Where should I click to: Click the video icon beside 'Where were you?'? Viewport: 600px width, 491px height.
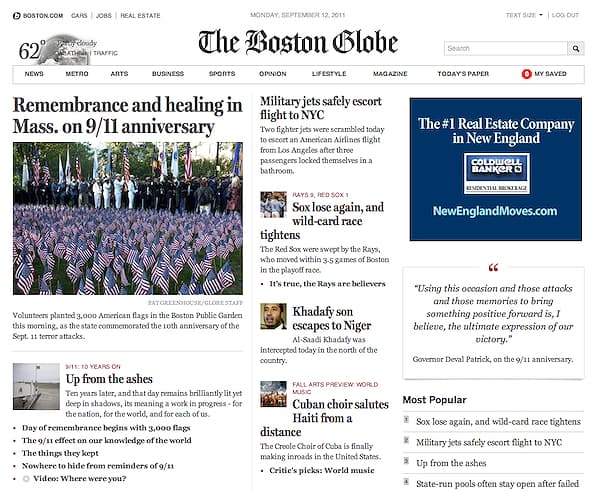26,479
